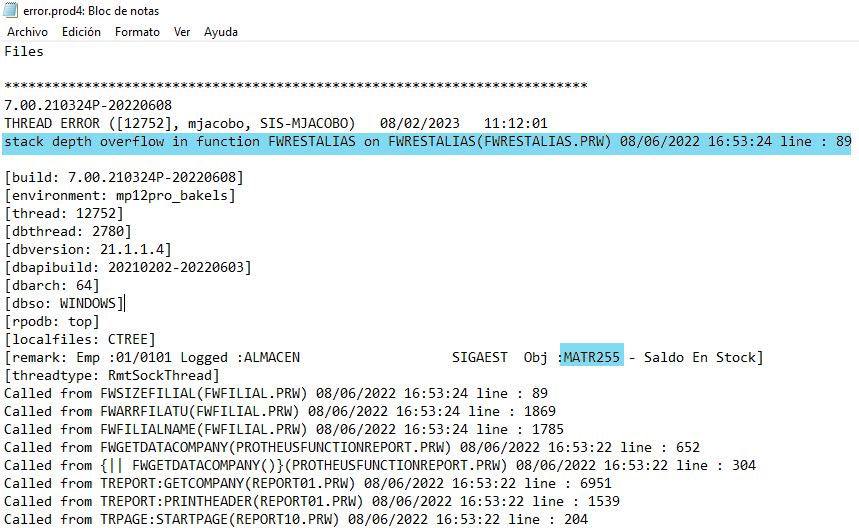Click the [rpodb: top] line
Screen dimensions: 859x528
[x=52, y=322]
